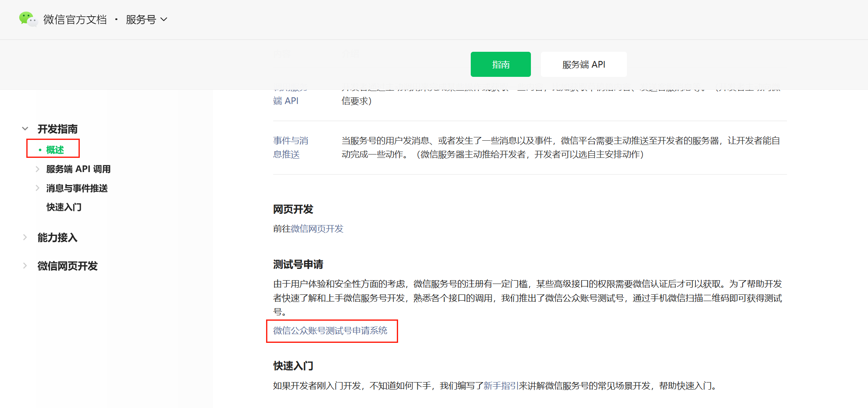
Task: Open 服务端 API 调用 sidebar item
Action: point(79,169)
